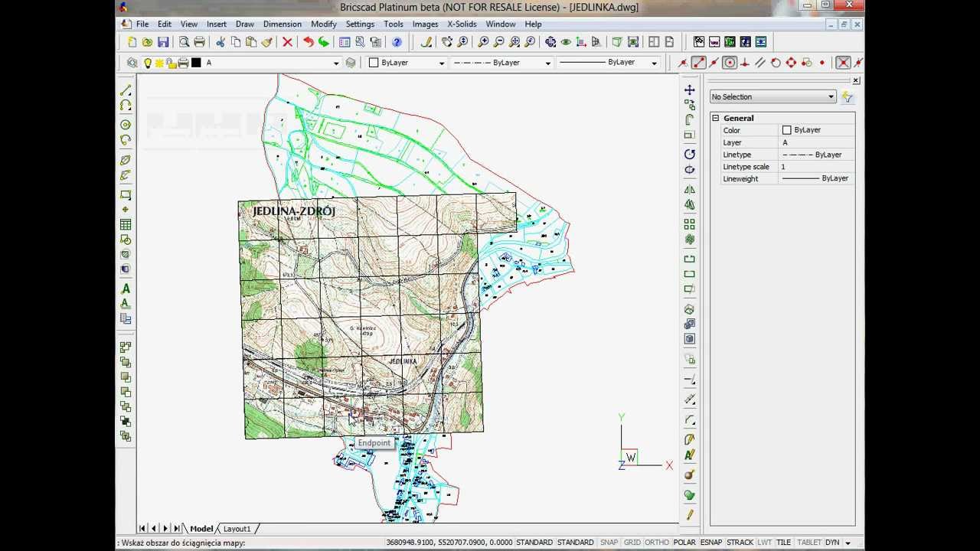The height and width of the screenshot is (551, 980).
Task: Click the Save (floppy disk) icon
Action: coord(162,42)
